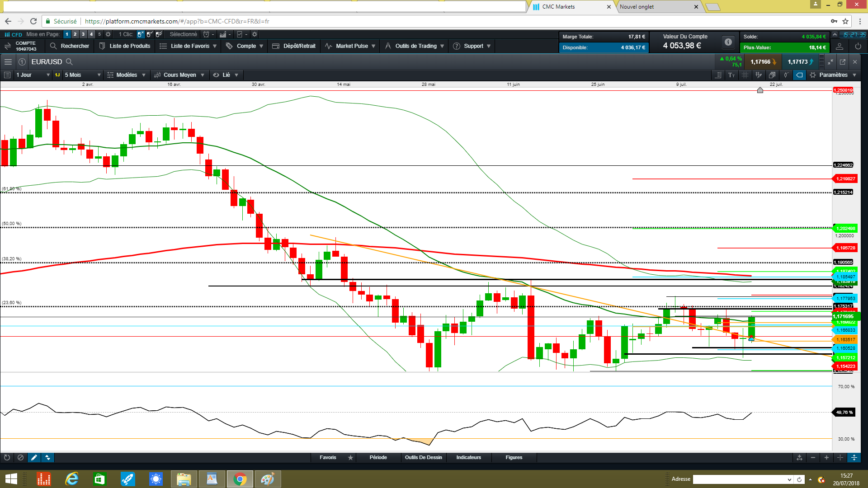The image size is (868, 488).
Task: Click the text size chart icon
Action: (731, 75)
